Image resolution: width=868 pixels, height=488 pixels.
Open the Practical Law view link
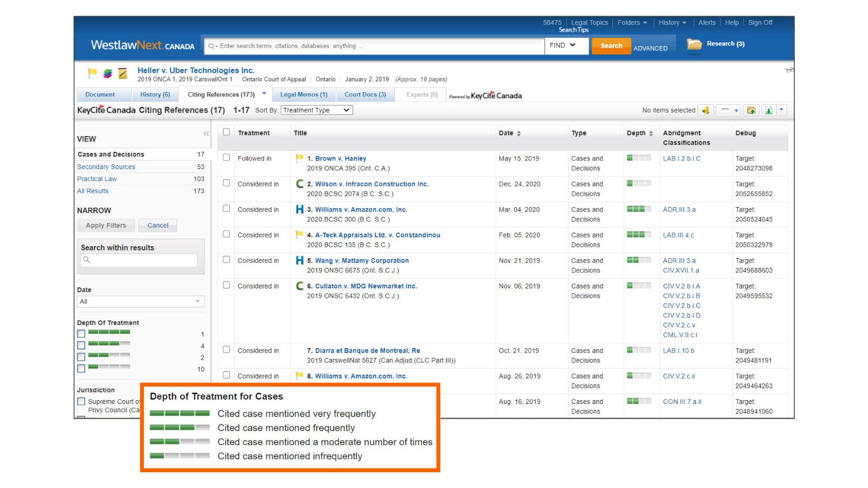pos(97,179)
